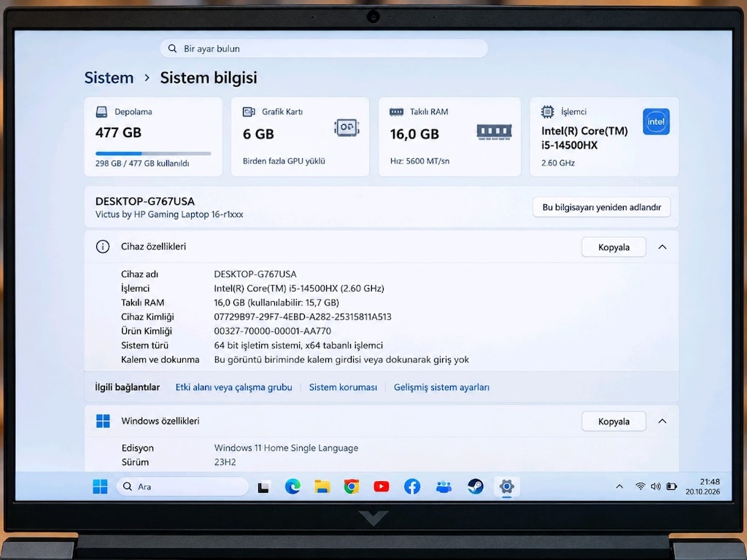Click the İşlemci chip icon
The height and width of the screenshot is (560, 747).
point(547,112)
